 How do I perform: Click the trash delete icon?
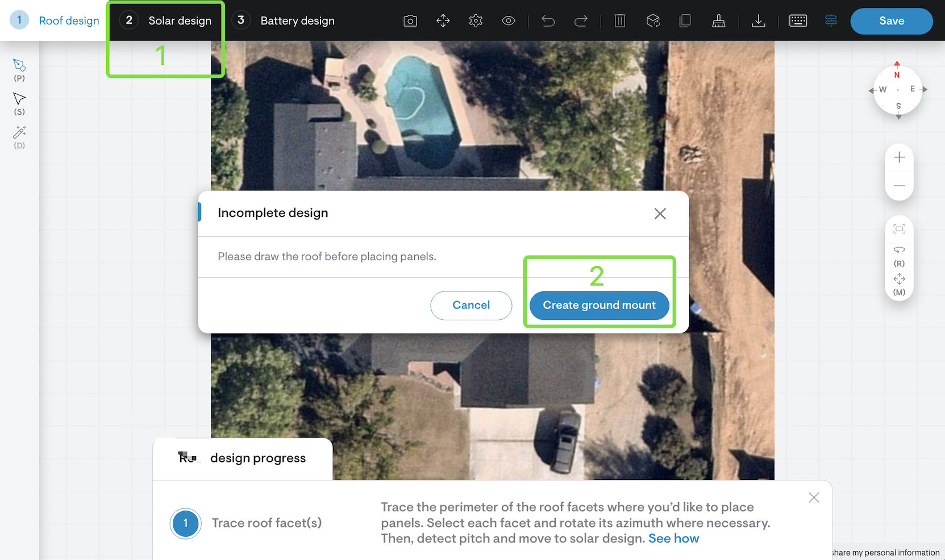coord(620,21)
